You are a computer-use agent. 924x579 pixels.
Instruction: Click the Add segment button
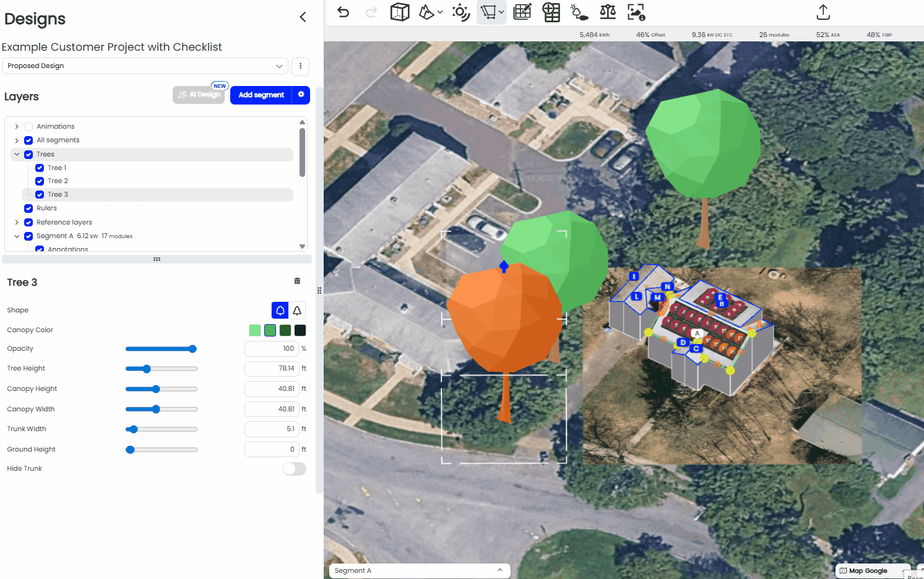point(261,95)
